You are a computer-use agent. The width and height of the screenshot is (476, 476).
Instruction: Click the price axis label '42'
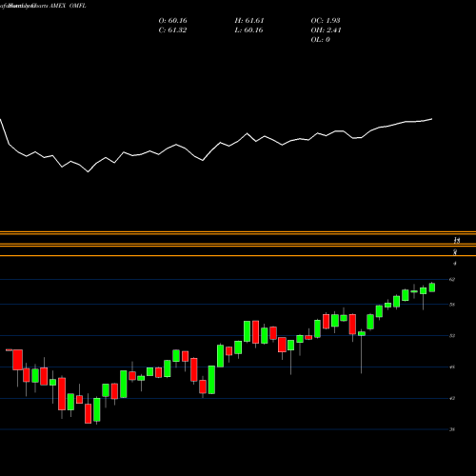click(452, 398)
